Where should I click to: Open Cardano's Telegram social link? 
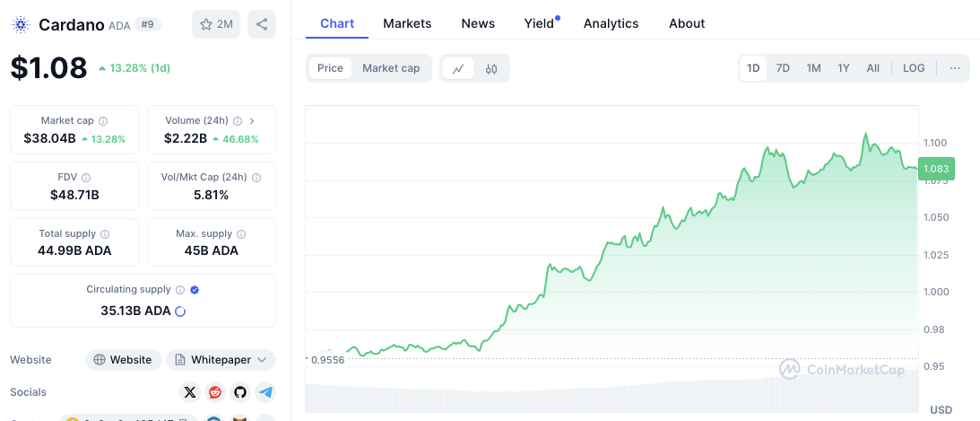pyautogui.click(x=265, y=392)
